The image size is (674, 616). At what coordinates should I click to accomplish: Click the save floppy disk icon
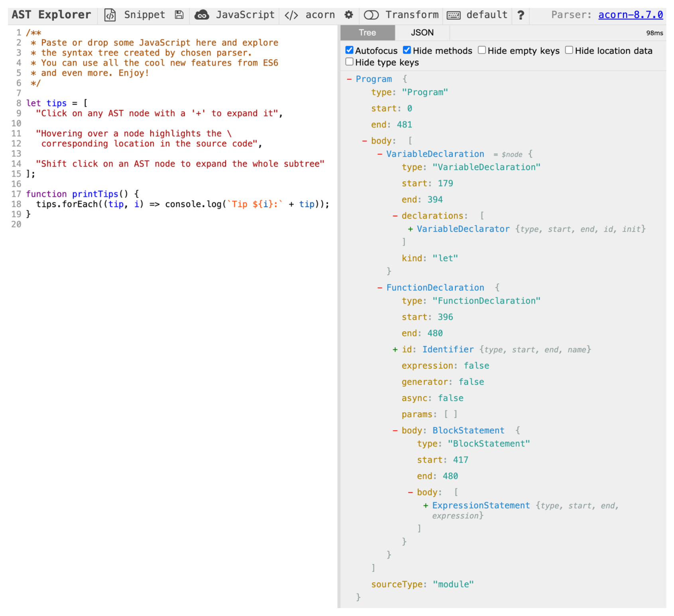click(x=179, y=15)
